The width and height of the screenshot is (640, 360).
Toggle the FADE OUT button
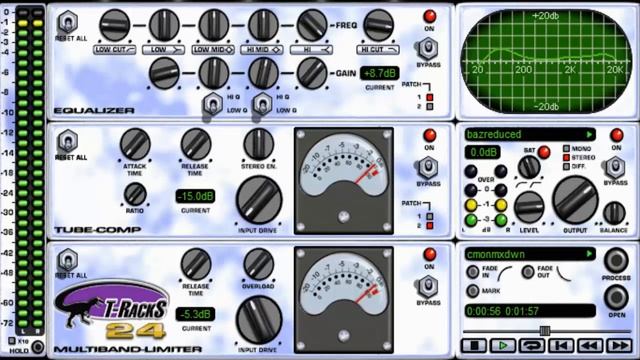528,272
